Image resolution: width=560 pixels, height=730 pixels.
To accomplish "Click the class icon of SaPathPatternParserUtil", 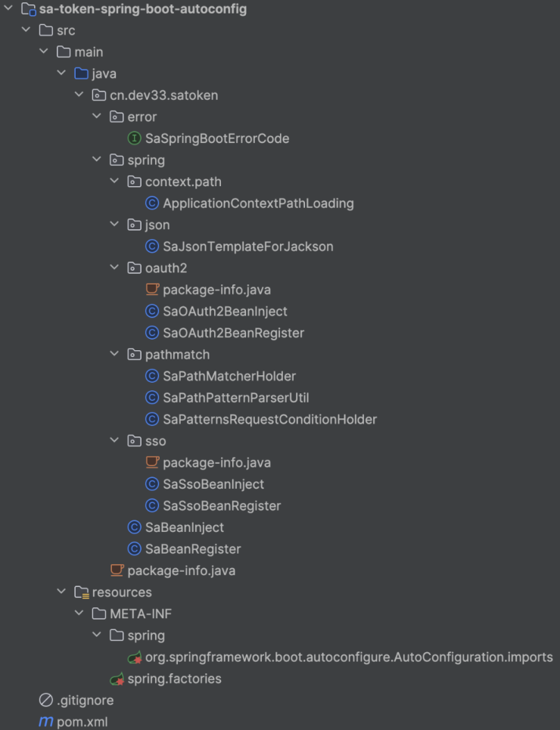I will [152, 397].
